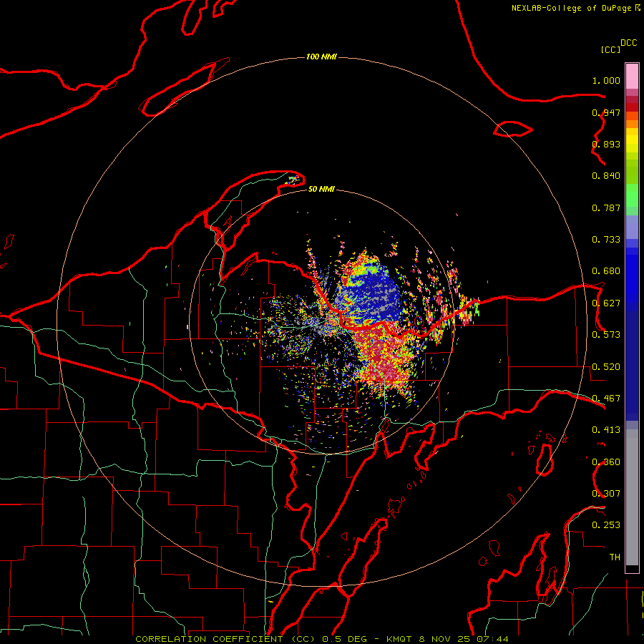
Task: Select the 0.413 scale value
Action: [606, 430]
